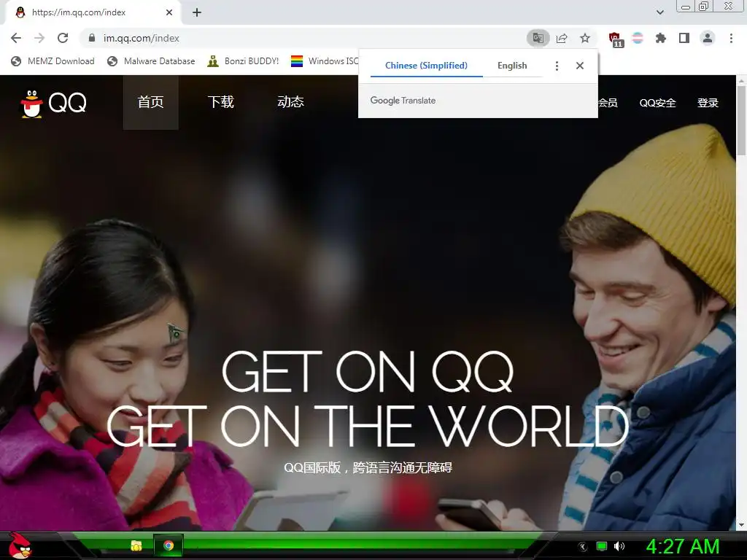Click the Google Translate icon in address bar
The width and height of the screenshot is (747, 560).
[538, 38]
